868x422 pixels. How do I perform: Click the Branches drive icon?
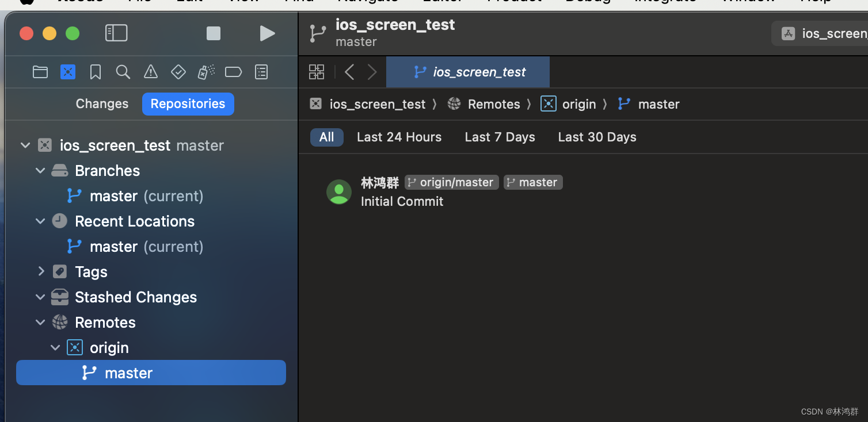(60, 171)
